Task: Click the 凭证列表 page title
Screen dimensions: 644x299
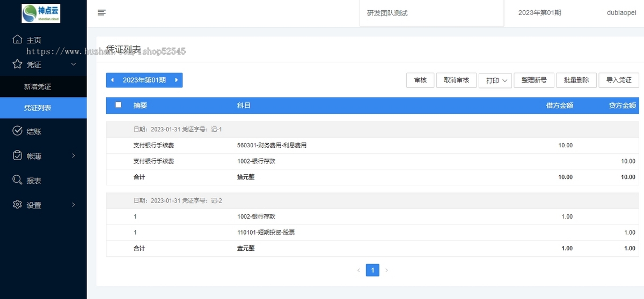Action: (124, 49)
